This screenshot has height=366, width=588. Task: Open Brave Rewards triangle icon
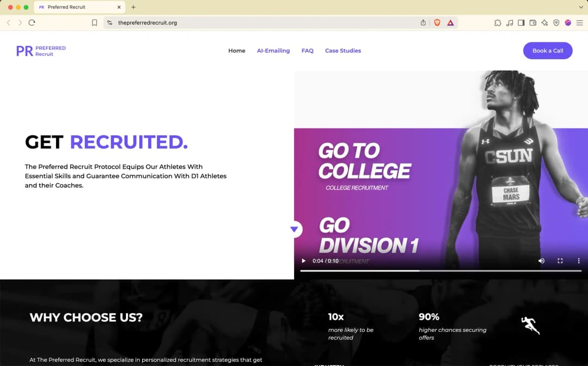click(x=450, y=23)
